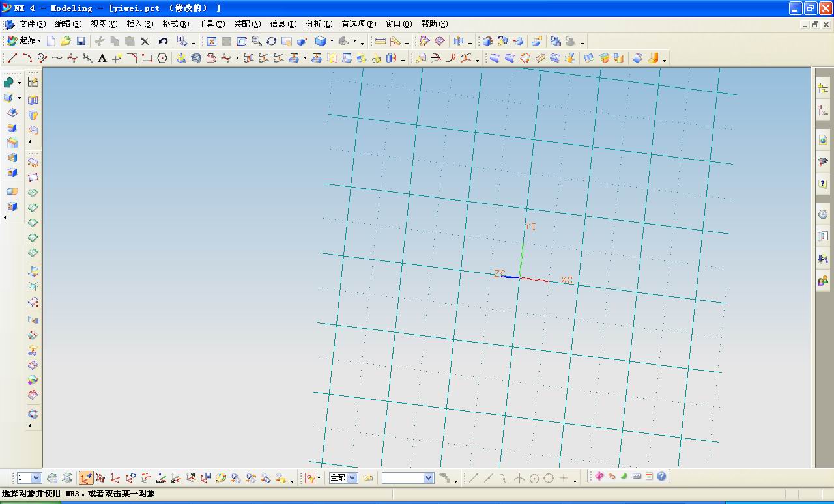
Task: Select the Polygon curve tool
Action: [x=162, y=58]
